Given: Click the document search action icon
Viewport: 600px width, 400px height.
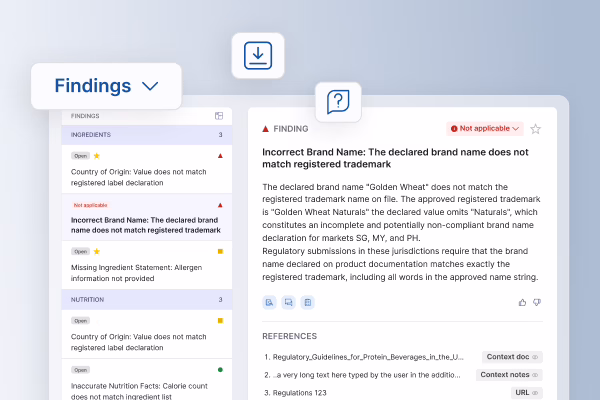Looking at the screenshot, I should tap(269, 302).
